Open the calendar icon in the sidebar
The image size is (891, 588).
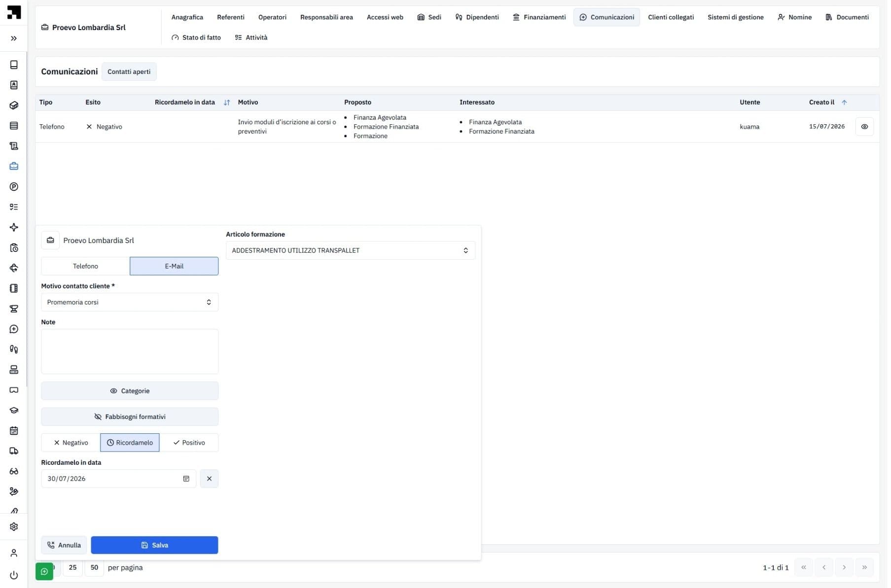click(x=14, y=431)
